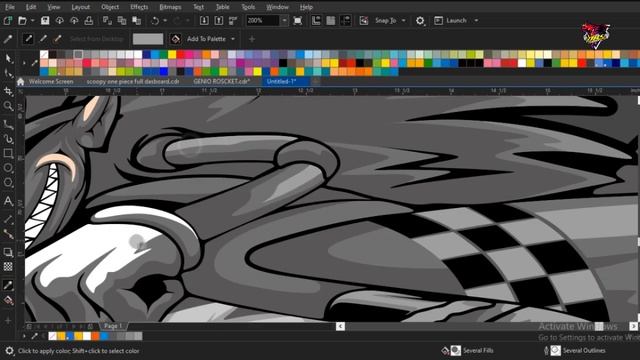Screen dimensions: 640x360
Task: Select the Zoom magnifier tool
Action: coord(8,106)
